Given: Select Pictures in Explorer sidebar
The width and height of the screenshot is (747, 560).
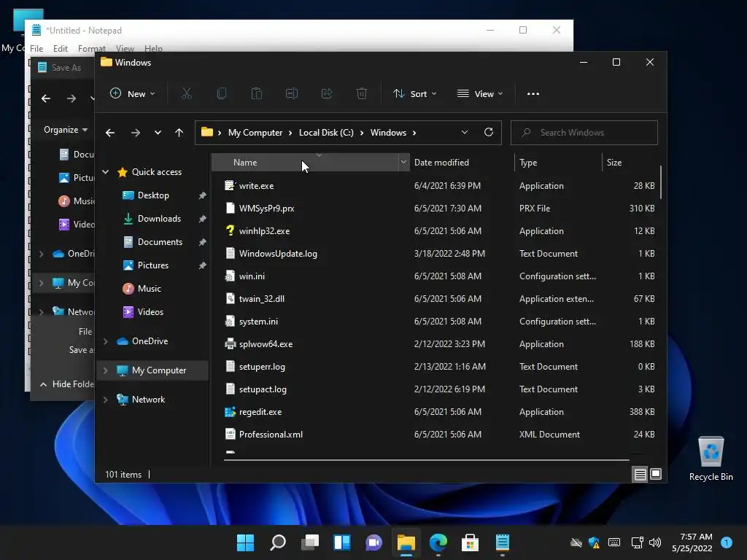Looking at the screenshot, I should pyautogui.click(x=153, y=265).
